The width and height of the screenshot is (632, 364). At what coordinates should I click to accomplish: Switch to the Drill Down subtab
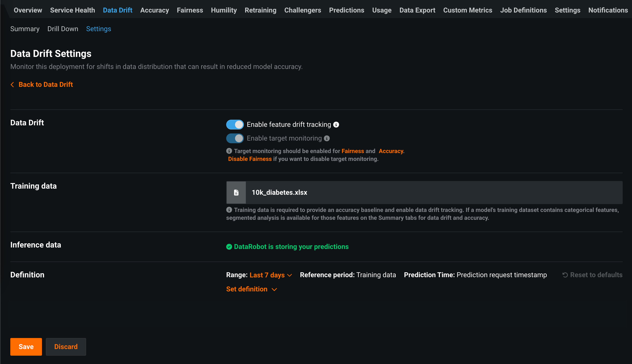coord(63,29)
